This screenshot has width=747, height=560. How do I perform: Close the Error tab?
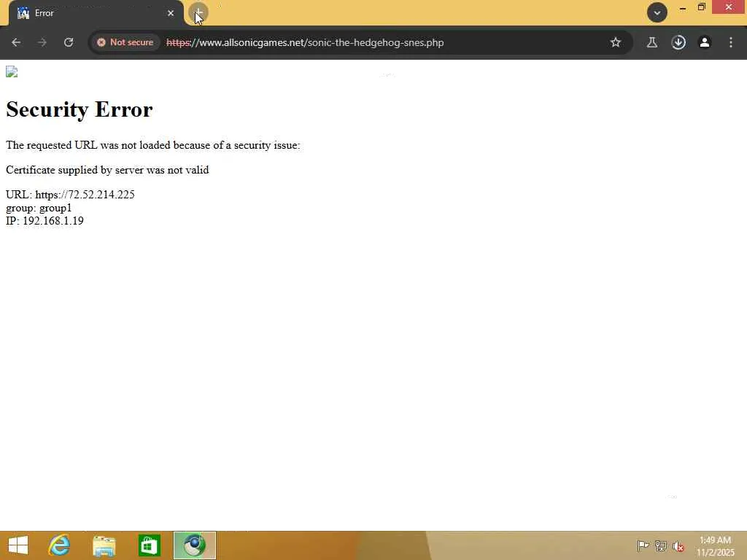click(x=171, y=13)
